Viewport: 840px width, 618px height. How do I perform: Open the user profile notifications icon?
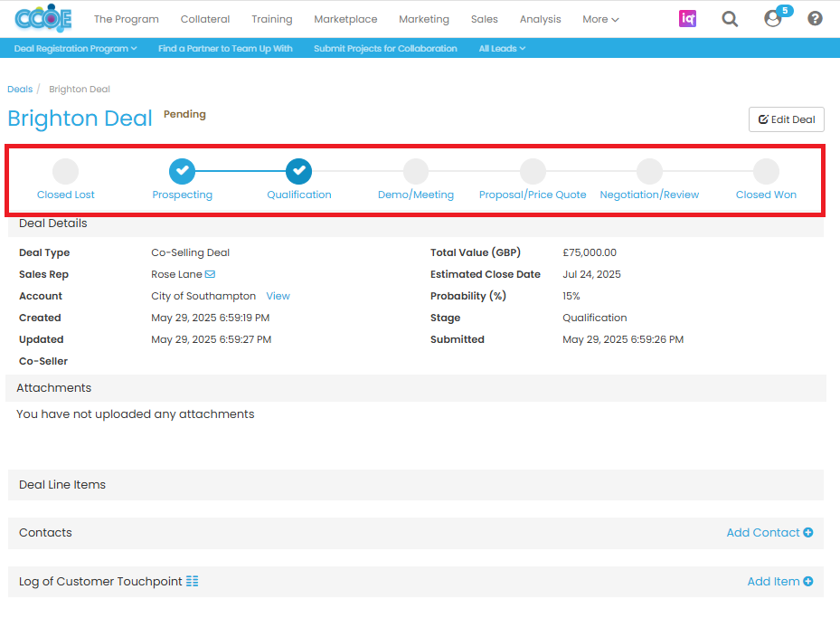tap(773, 18)
